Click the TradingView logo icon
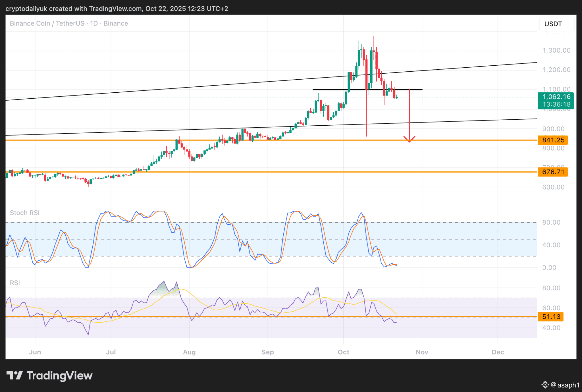This screenshot has height=392, width=582. [x=14, y=376]
